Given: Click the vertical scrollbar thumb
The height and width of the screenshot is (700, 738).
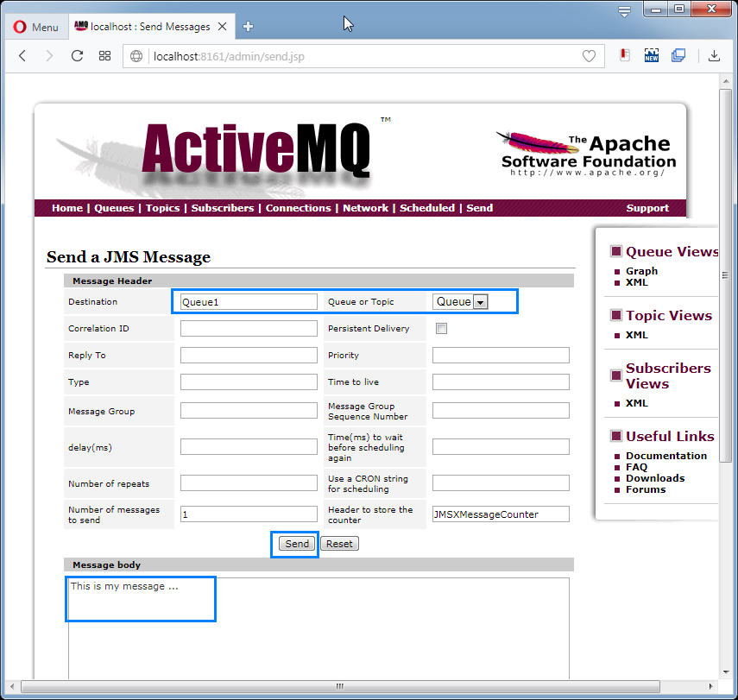Looking at the screenshot, I should (725, 275).
